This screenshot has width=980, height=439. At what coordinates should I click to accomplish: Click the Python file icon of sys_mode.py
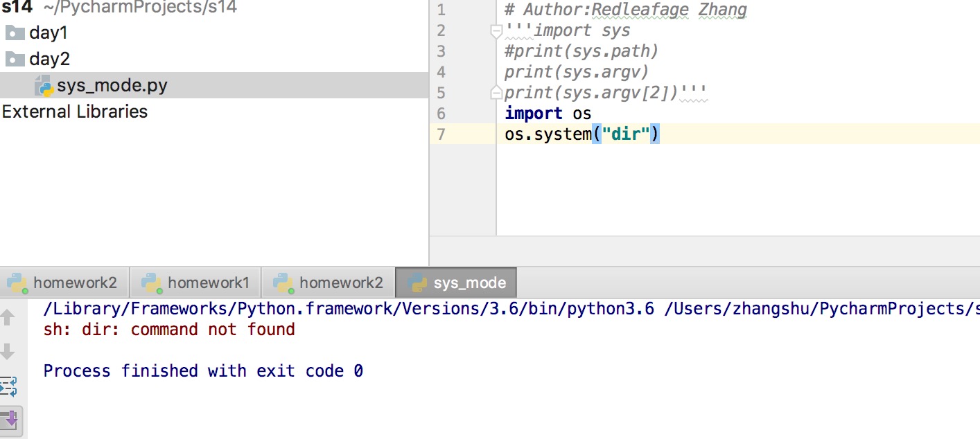(44, 86)
